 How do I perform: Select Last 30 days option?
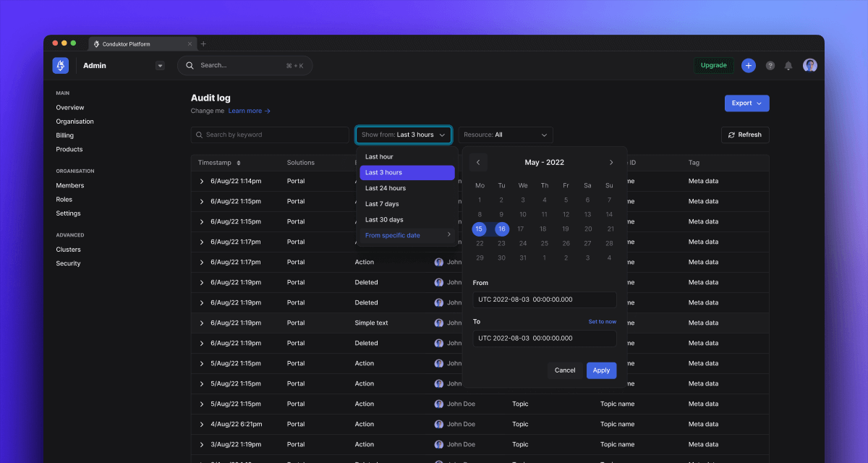[407, 220]
